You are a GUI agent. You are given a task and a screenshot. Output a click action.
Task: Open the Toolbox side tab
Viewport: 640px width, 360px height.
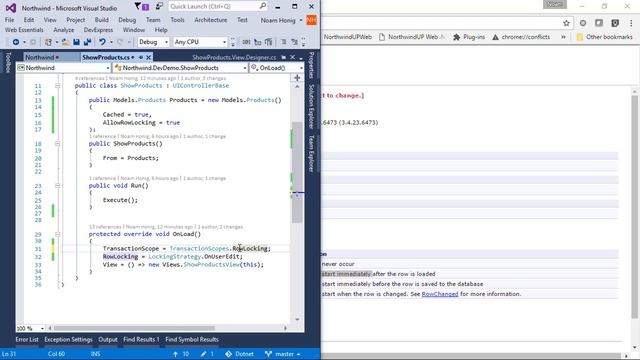point(8,63)
